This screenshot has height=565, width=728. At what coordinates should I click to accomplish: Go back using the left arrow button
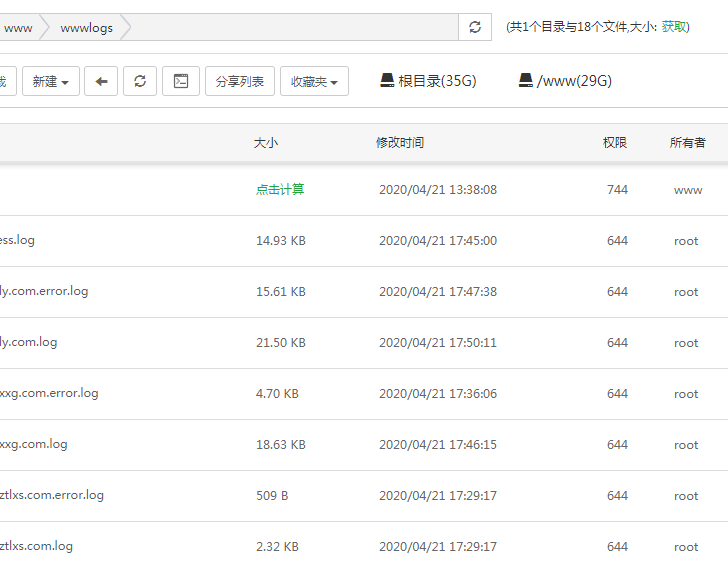click(101, 81)
